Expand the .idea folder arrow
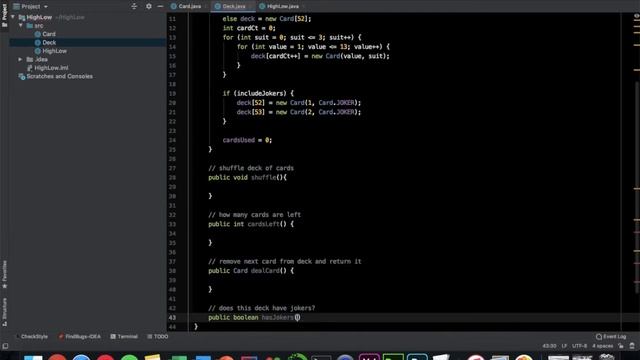The height and width of the screenshot is (360, 640). coord(20,59)
